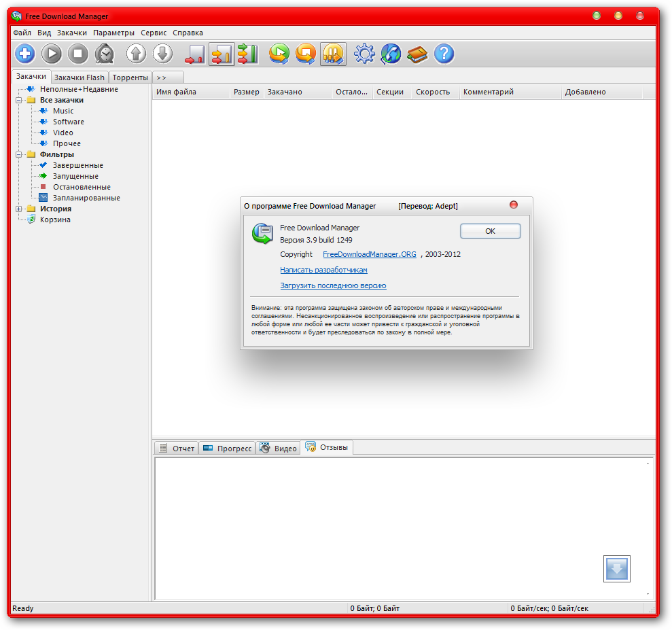The image size is (672, 630).
Task: Switch to the Видео tab
Action: [278, 449]
